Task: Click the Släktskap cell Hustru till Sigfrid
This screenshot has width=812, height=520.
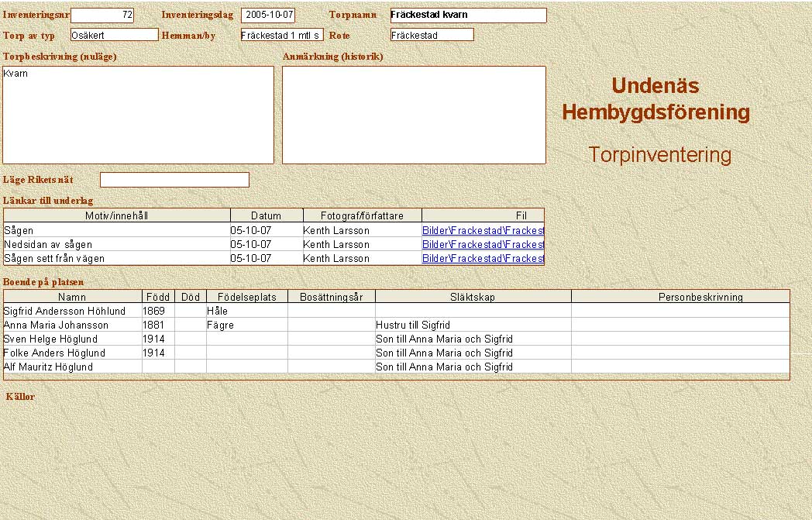Action: tap(473, 325)
